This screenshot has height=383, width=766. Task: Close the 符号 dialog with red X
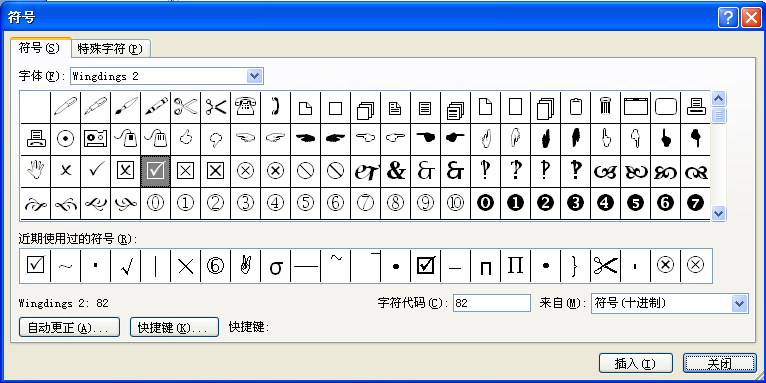tap(751, 18)
